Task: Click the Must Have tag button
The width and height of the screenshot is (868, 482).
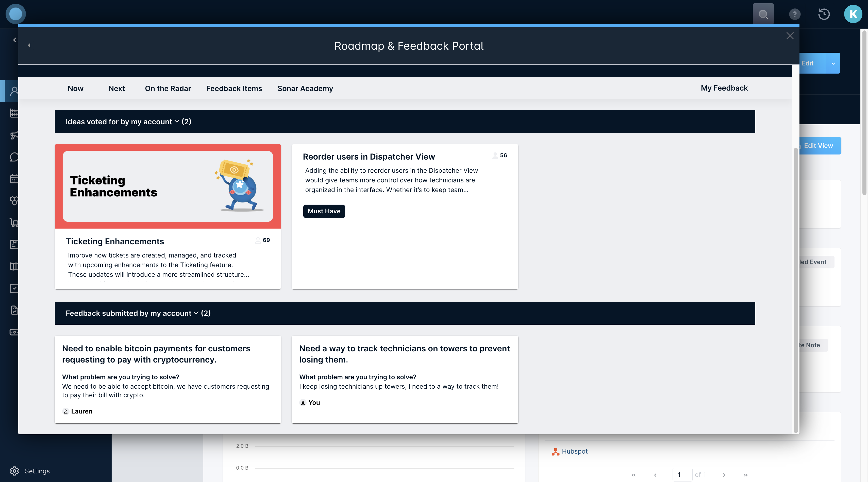Action: coord(324,211)
